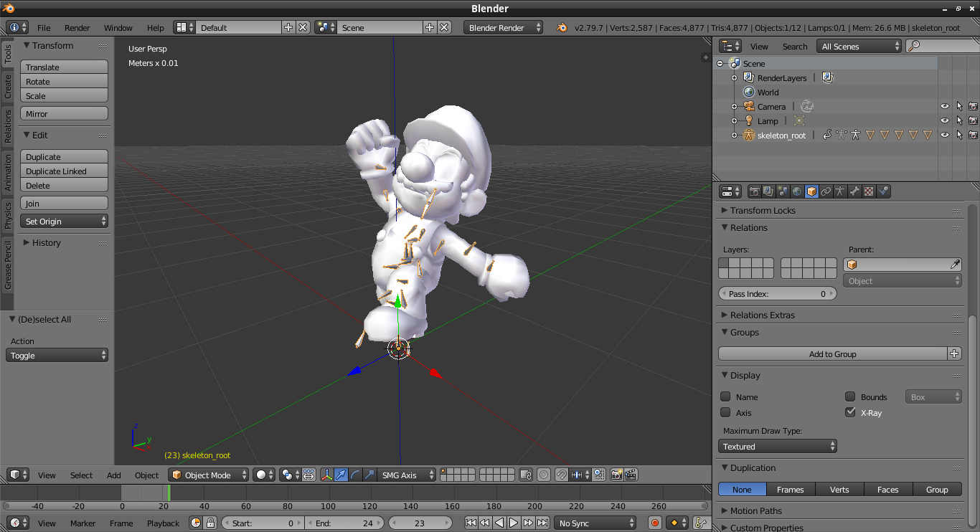The height and width of the screenshot is (532, 980).
Task: Open the Render properties tab (camera icon)
Action: [x=755, y=191]
